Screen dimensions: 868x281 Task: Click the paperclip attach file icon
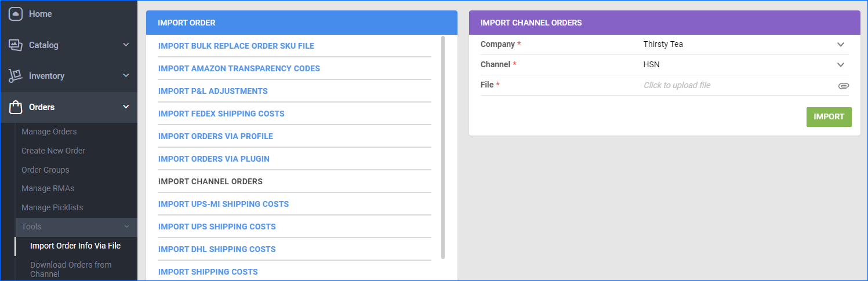coord(843,86)
